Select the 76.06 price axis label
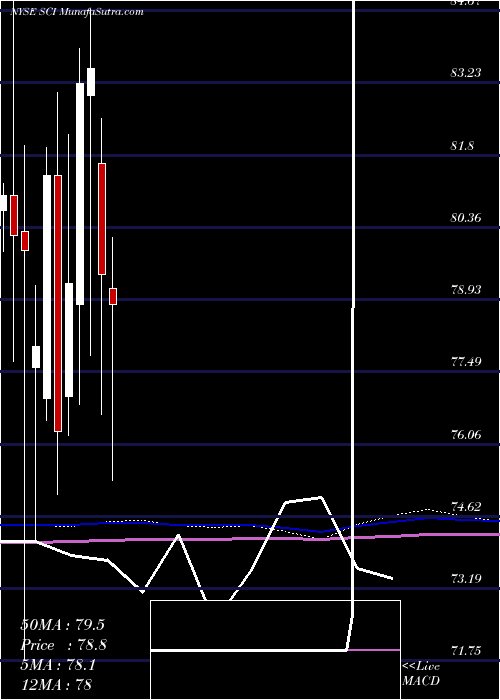500x700 pixels. tap(466, 434)
